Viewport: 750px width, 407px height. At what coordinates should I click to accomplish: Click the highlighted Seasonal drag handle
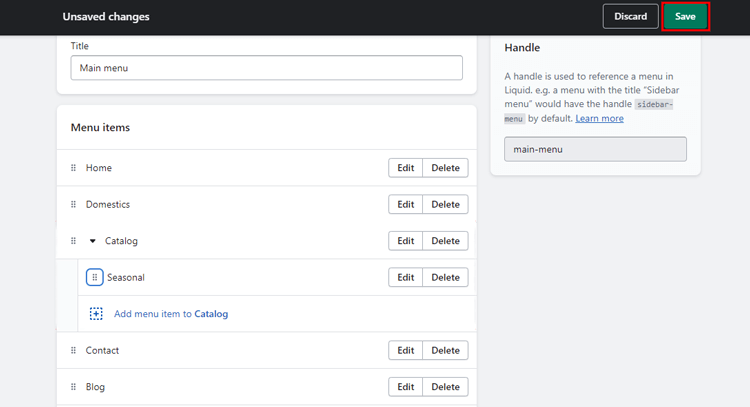[95, 277]
